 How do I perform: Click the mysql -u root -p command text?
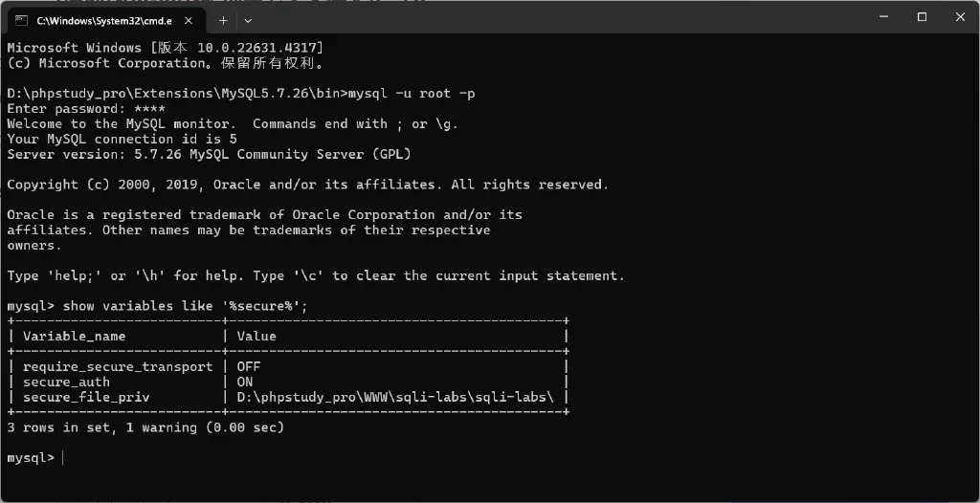click(412, 94)
